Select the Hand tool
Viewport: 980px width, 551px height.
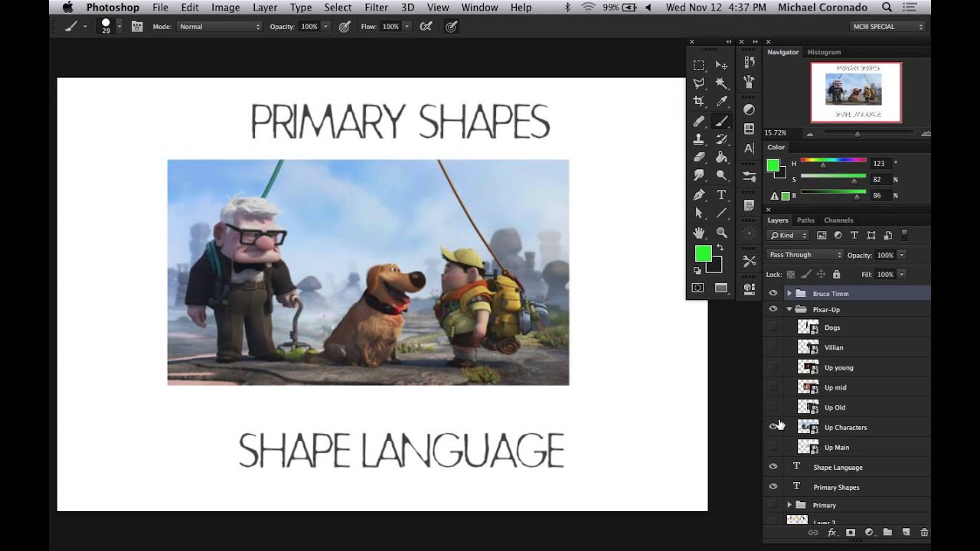click(698, 233)
